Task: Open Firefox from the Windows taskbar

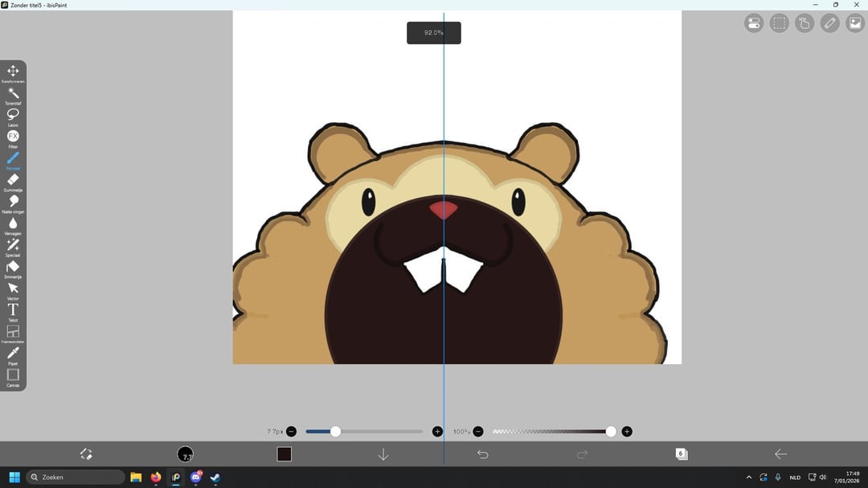Action: [x=156, y=478]
